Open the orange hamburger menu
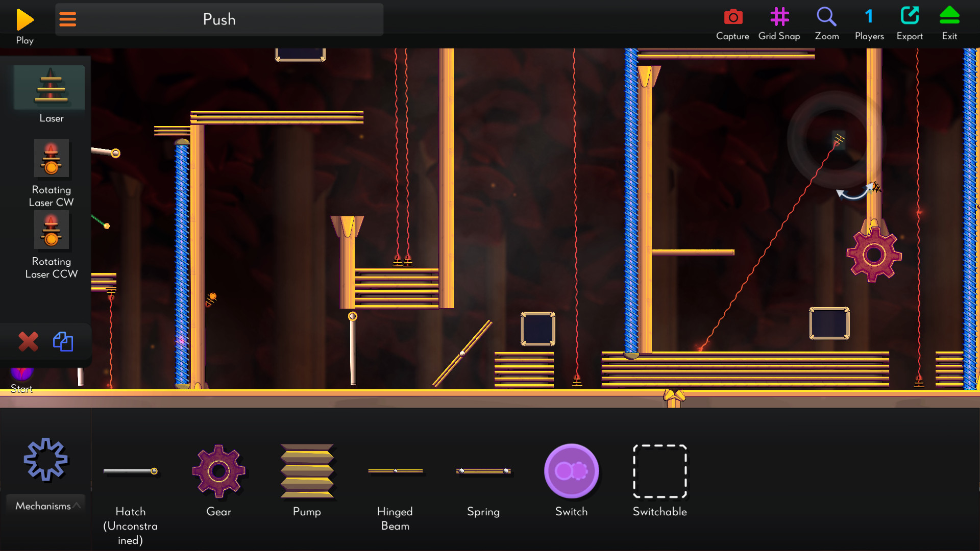The width and height of the screenshot is (980, 551). [x=67, y=19]
